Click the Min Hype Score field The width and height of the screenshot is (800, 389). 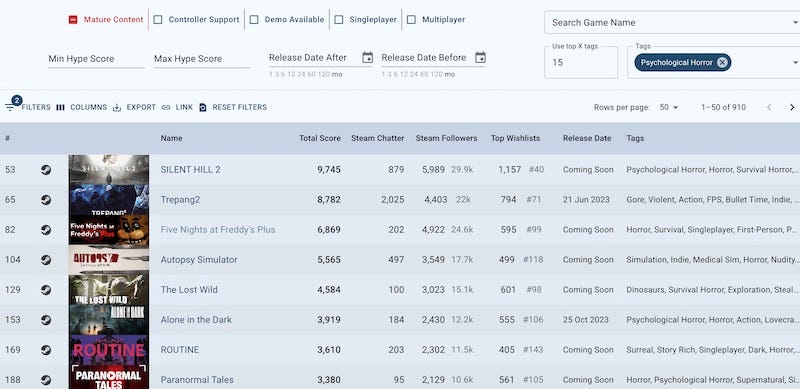[x=96, y=59]
